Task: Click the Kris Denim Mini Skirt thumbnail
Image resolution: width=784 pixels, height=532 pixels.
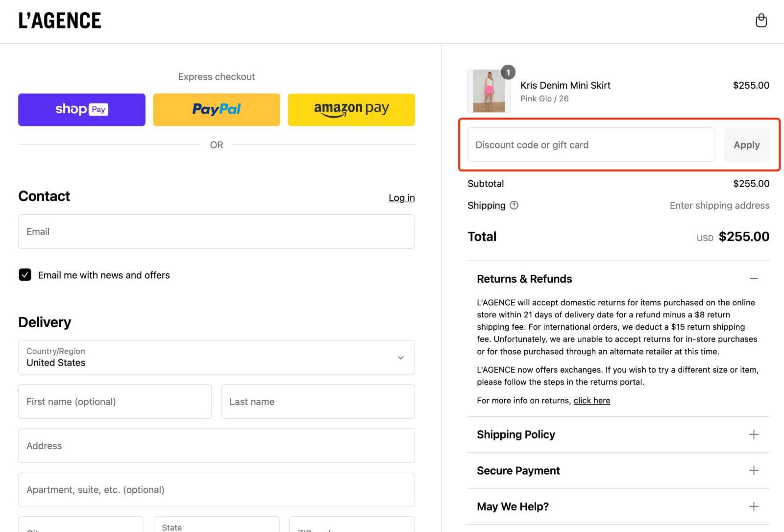Action: coord(489,91)
